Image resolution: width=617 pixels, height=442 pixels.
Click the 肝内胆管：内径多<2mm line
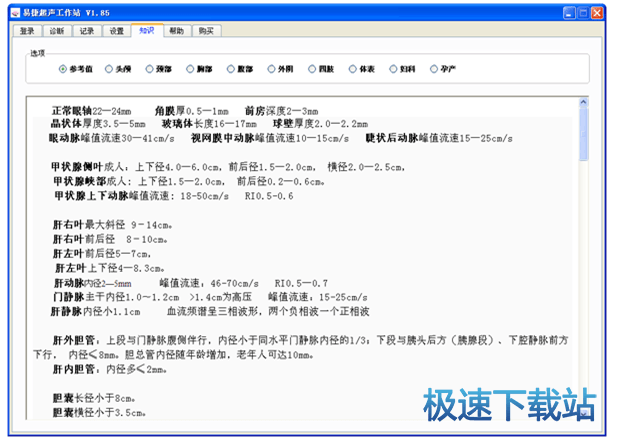click(110, 369)
